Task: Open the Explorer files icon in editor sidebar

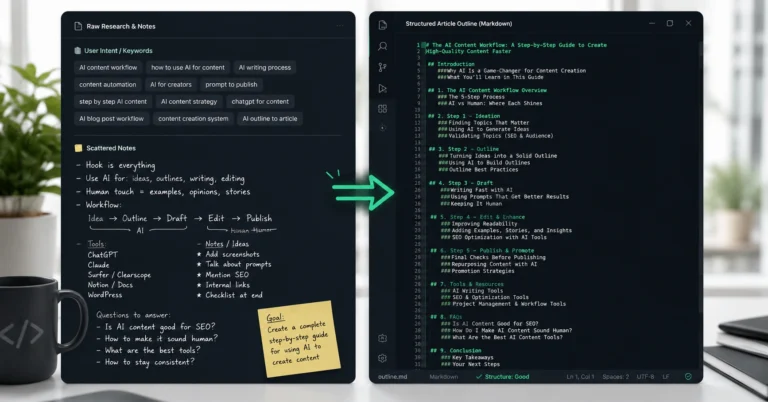Action: [383, 25]
